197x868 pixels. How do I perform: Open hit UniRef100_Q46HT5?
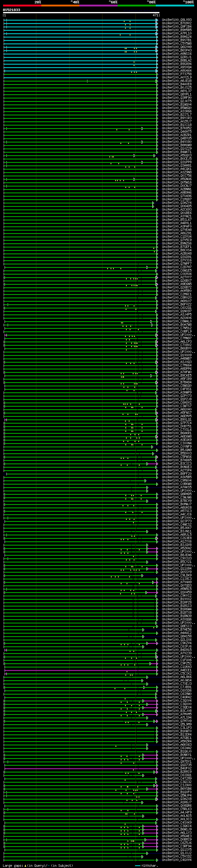coord(177,131)
